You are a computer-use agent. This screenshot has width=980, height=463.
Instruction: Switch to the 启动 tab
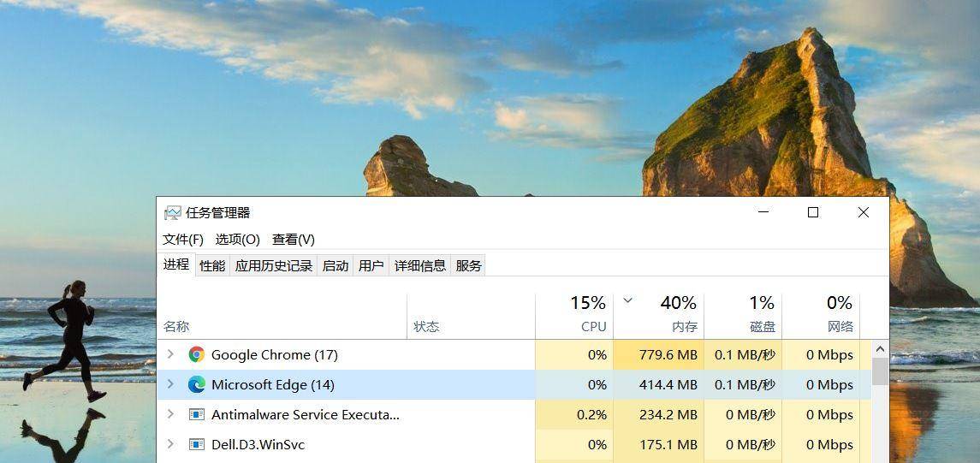point(335,265)
